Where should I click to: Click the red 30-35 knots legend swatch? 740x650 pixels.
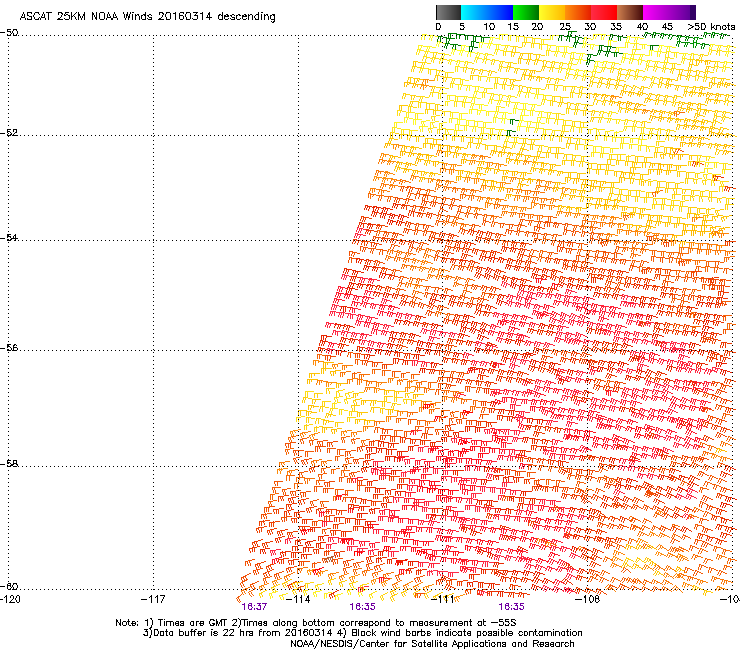coord(604,12)
